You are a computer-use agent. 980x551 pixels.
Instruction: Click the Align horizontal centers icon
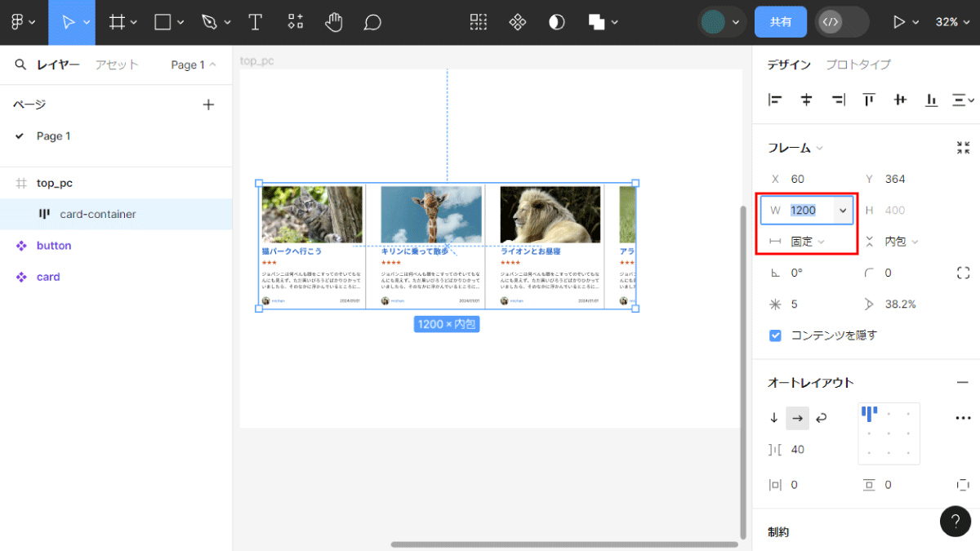[x=806, y=100]
